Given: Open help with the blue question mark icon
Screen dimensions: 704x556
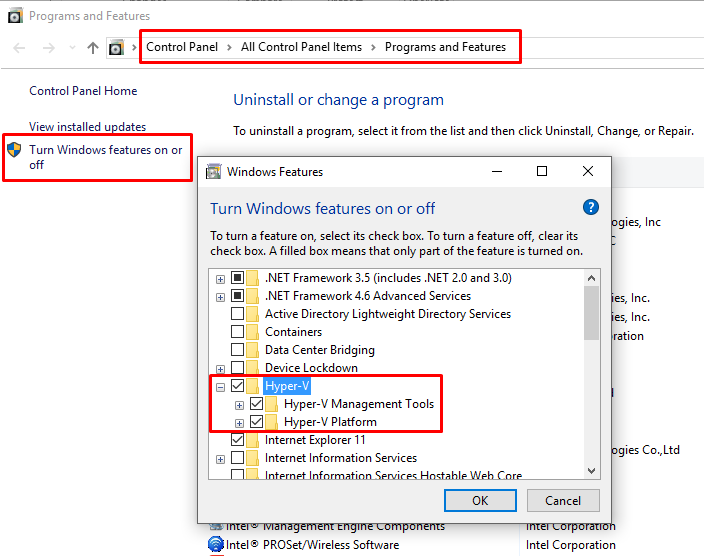Looking at the screenshot, I should (x=591, y=207).
